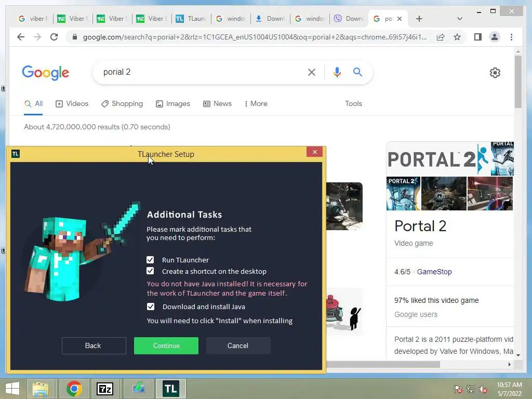Switch to the TLauncher tab

point(191,19)
